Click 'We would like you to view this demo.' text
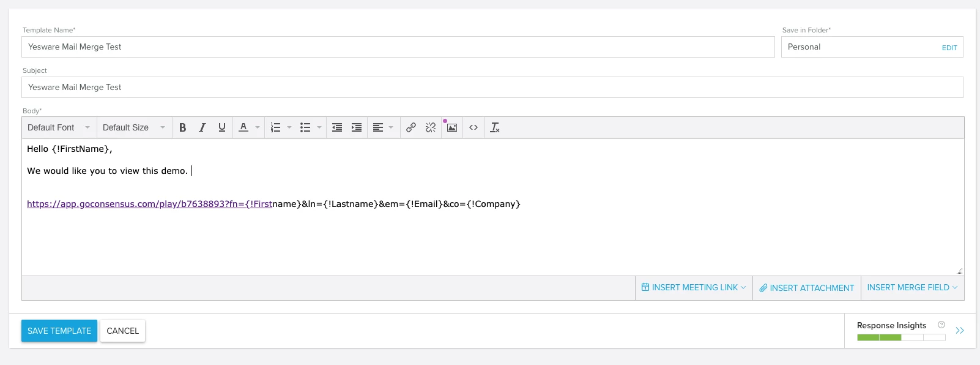980x365 pixels. (x=107, y=171)
